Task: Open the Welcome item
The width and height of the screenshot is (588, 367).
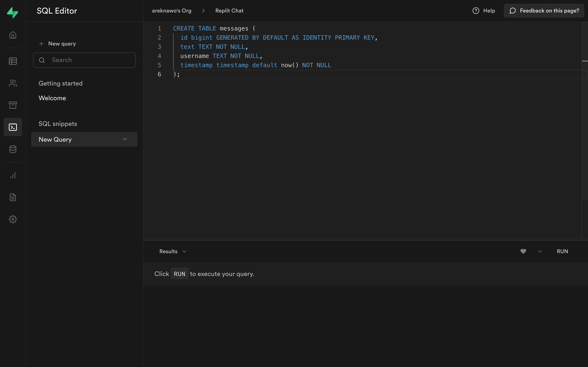Action: point(52,98)
